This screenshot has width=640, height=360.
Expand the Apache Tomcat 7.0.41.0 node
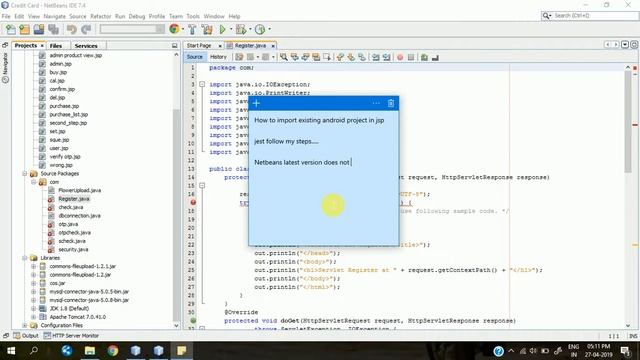pos(33,317)
